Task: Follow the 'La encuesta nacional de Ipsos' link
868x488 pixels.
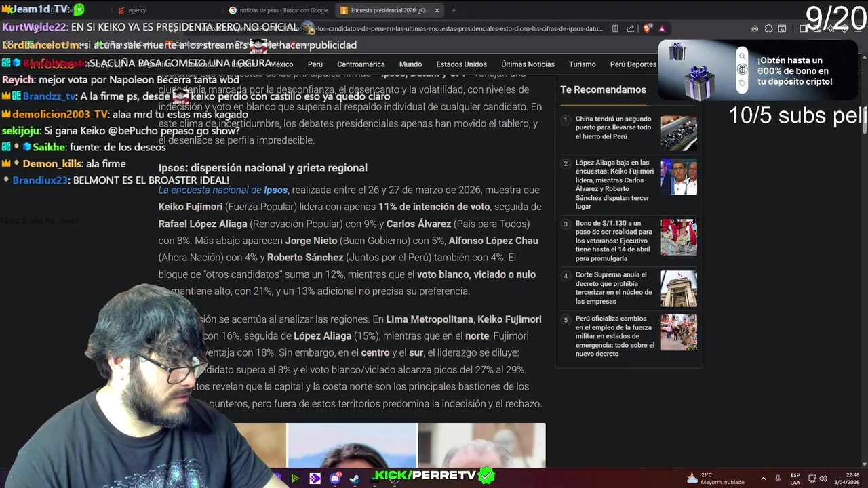Action: 223,190
